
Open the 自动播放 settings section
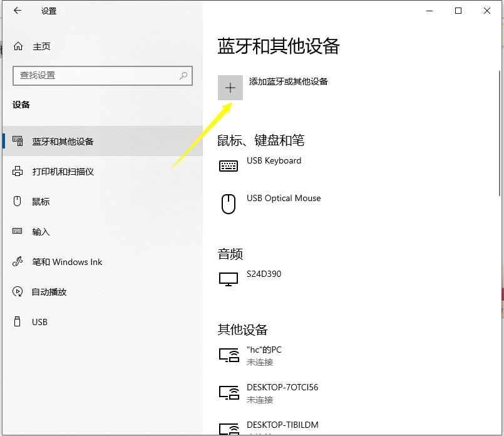coord(50,291)
